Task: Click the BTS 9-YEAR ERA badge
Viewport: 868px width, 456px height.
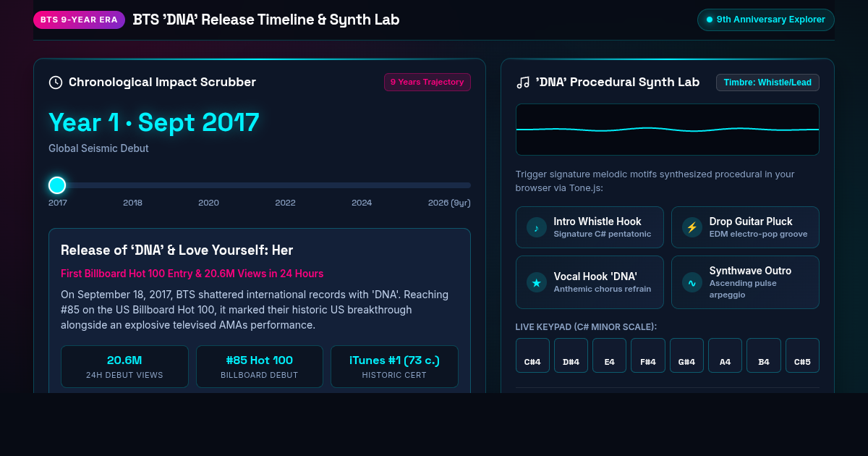Action: (79, 20)
